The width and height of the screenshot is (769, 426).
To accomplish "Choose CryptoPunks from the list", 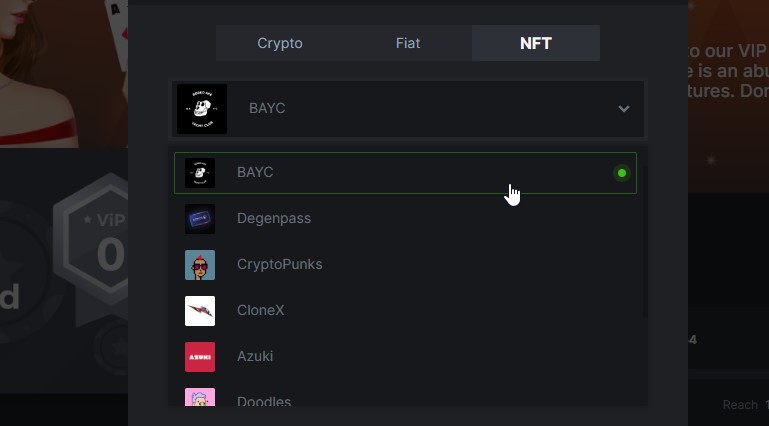I will (x=280, y=265).
